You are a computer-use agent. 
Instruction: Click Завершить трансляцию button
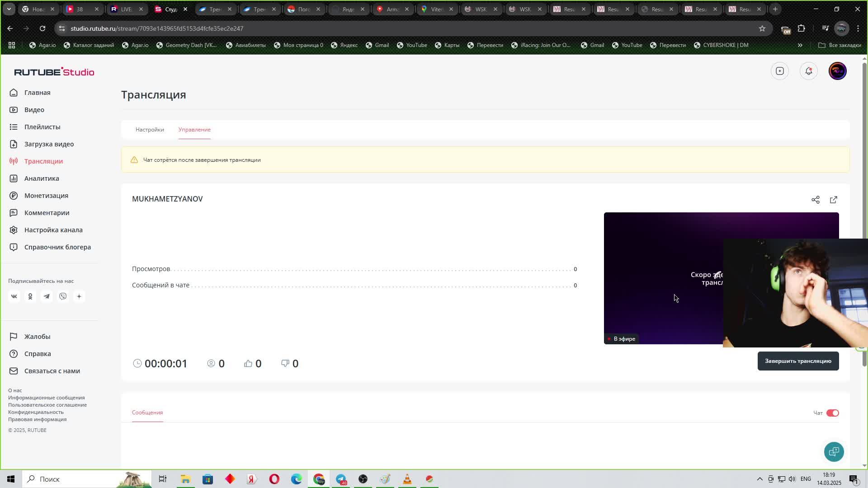[798, 361]
